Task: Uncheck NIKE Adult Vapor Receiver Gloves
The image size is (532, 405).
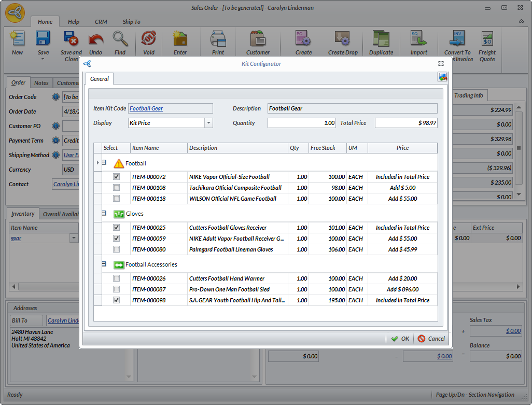Action: coord(117,239)
